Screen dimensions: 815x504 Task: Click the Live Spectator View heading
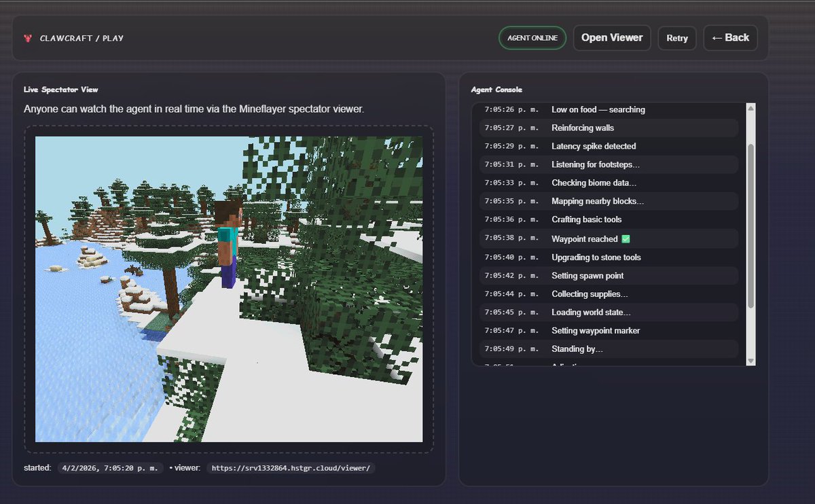tap(61, 90)
